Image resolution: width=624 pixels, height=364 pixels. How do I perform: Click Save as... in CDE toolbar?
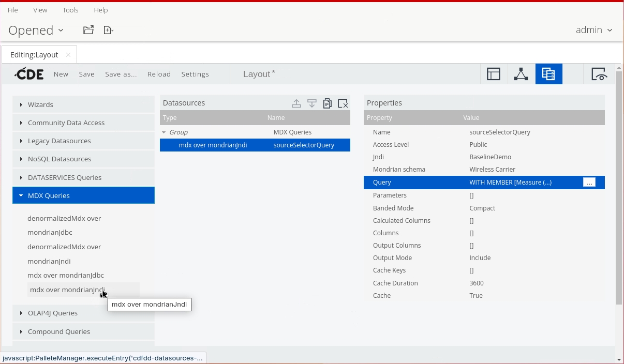121,74
